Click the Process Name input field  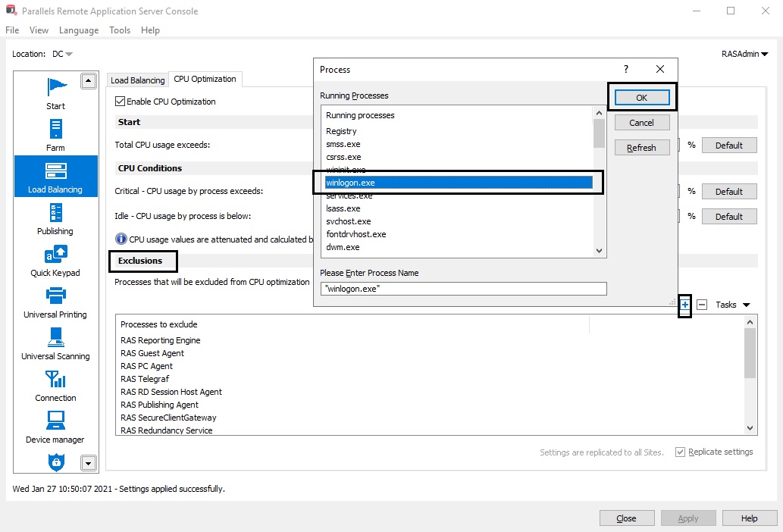tap(463, 289)
